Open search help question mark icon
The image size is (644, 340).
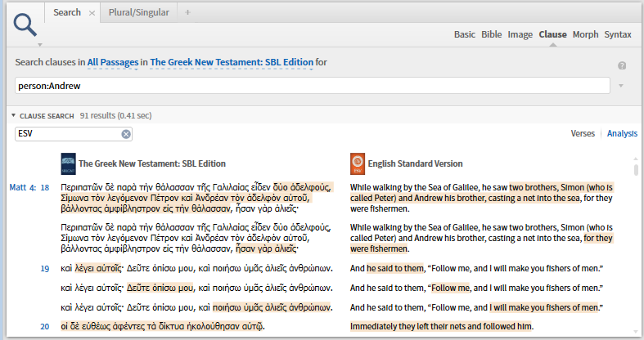tap(622, 65)
